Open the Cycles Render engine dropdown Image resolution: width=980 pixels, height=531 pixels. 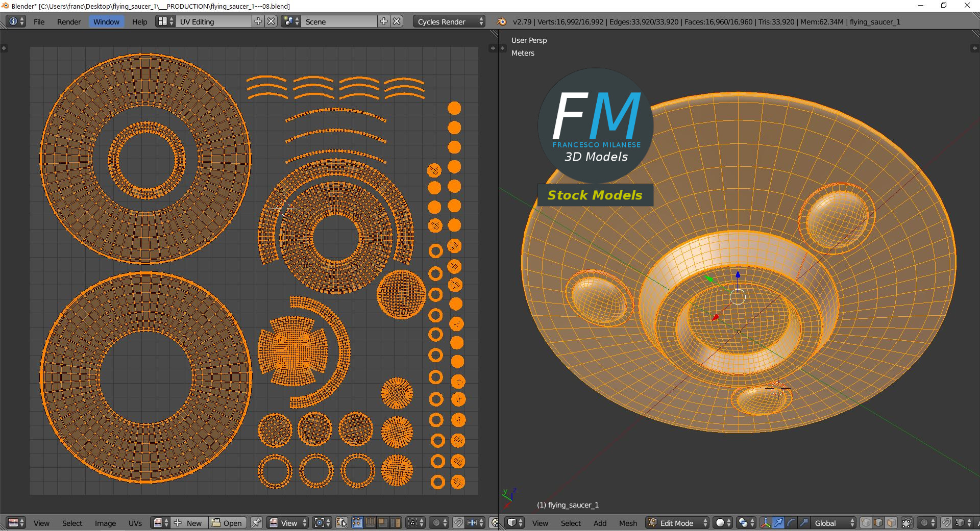pos(449,21)
